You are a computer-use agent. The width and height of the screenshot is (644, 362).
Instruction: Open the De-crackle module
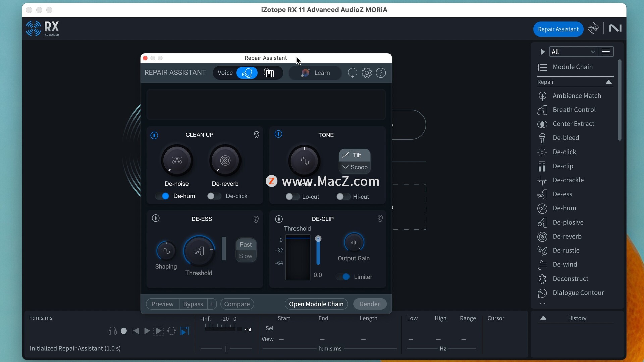click(575, 180)
